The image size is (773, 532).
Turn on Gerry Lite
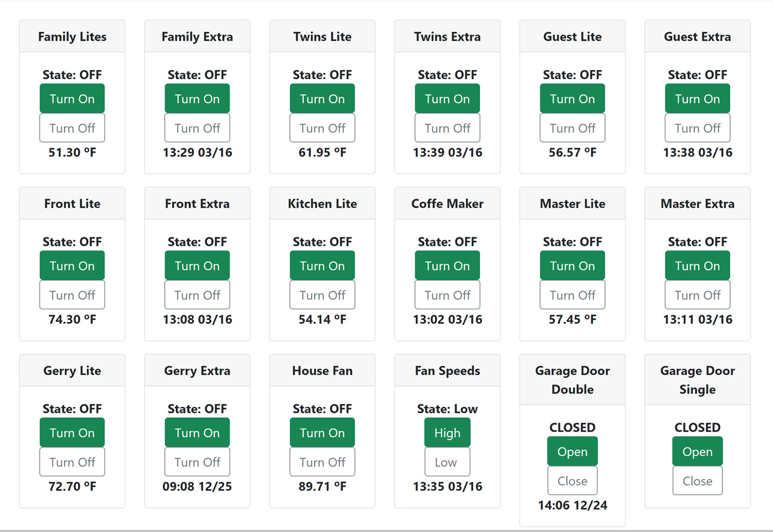click(72, 433)
